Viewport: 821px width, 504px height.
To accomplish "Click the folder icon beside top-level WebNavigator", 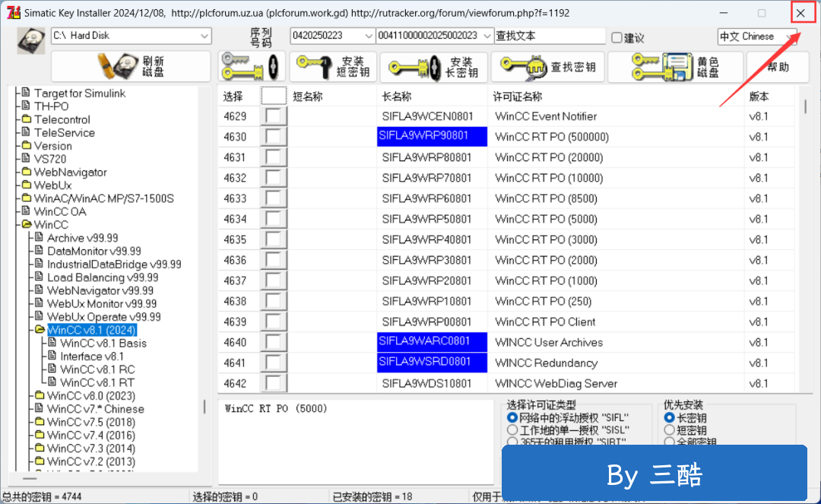I will pyautogui.click(x=26, y=171).
